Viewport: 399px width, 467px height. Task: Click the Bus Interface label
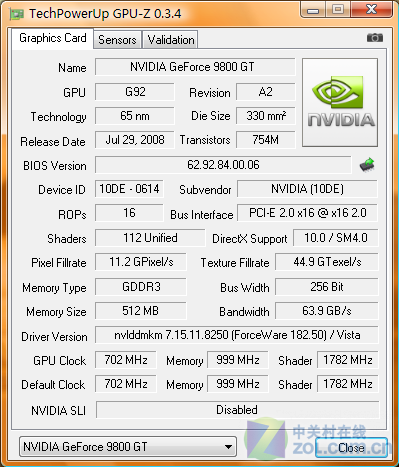[202, 215]
